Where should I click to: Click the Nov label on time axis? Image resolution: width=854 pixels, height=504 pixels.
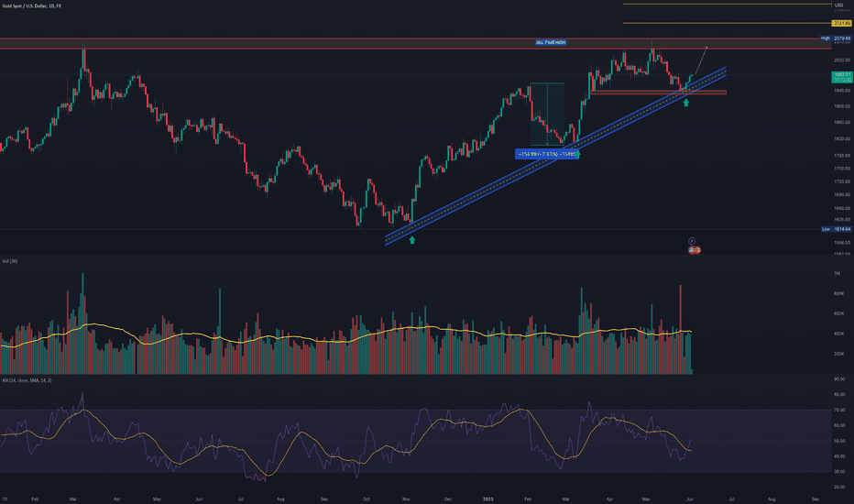coord(406,499)
